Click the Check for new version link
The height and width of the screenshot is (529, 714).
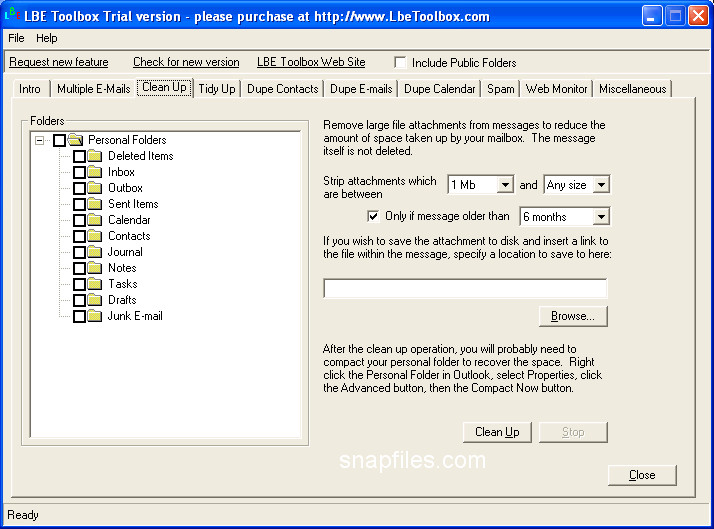[186, 62]
